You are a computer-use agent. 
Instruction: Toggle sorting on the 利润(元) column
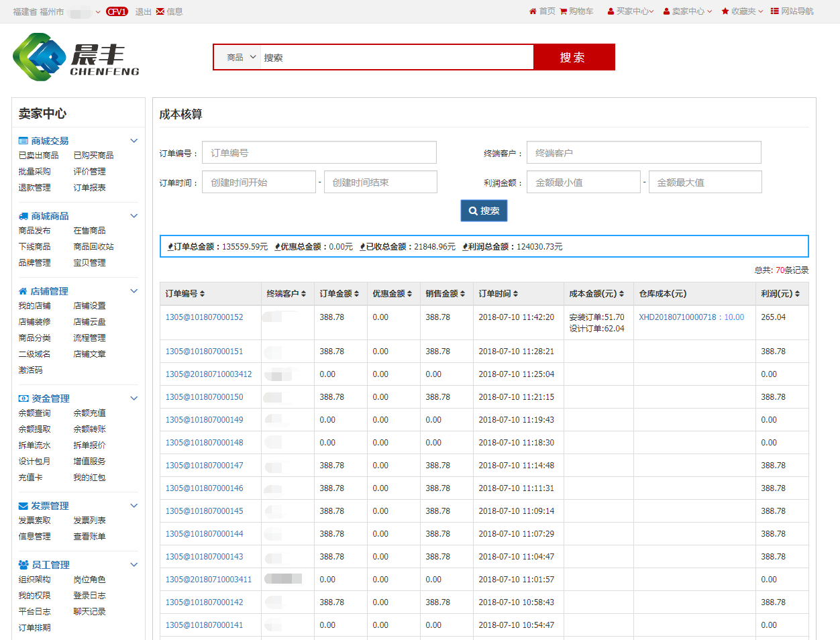point(797,294)
